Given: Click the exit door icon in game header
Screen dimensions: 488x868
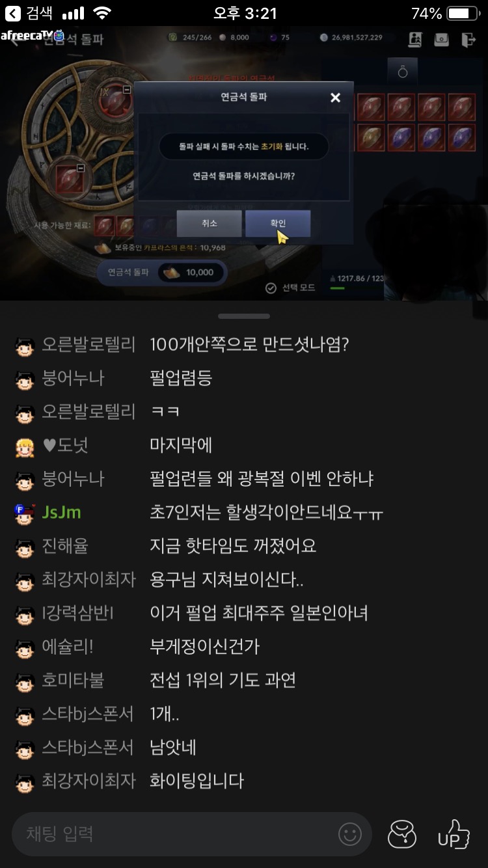Looking at the screenshot, I should tap(468, 39).
